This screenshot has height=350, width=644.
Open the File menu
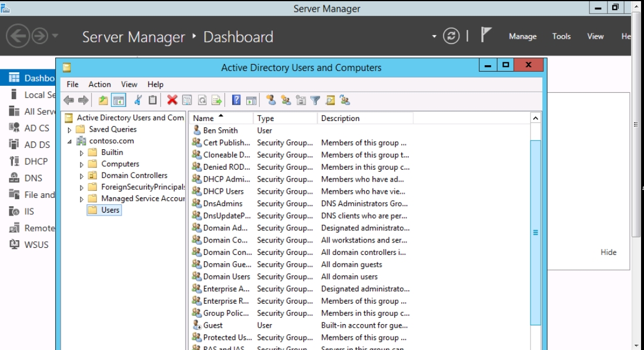pyautogui.click(x=72, y=84)
